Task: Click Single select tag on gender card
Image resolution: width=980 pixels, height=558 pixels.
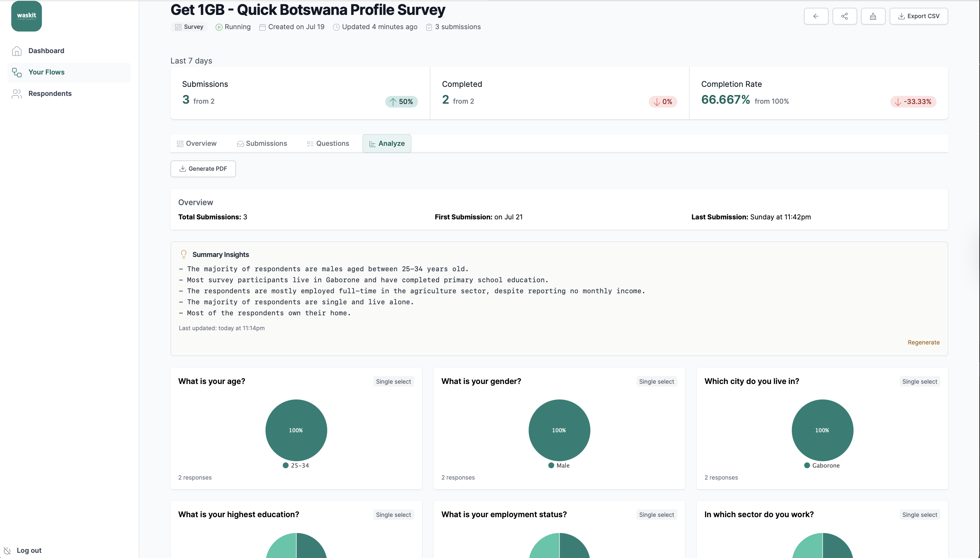Action: click(x=657, y=381)
